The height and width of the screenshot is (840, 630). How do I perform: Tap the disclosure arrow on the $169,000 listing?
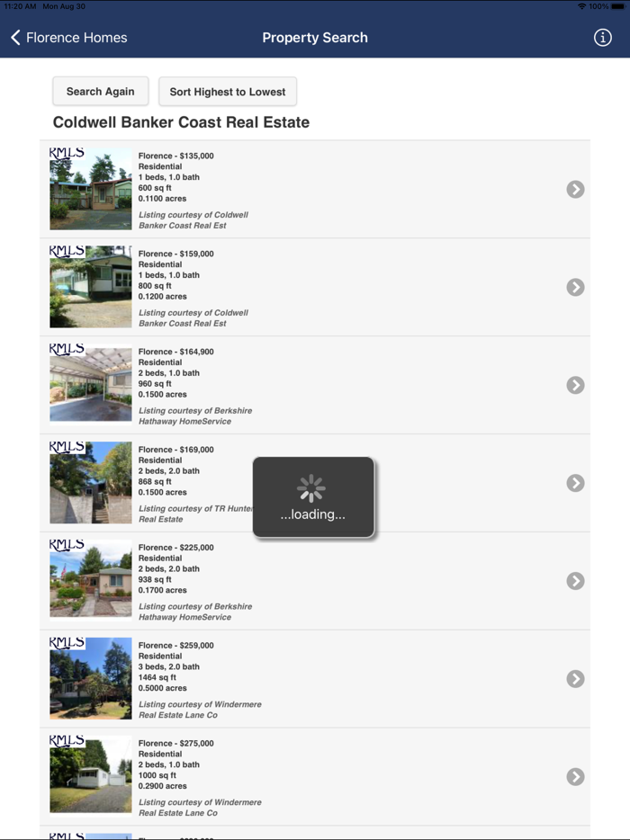tap(575, 483)
